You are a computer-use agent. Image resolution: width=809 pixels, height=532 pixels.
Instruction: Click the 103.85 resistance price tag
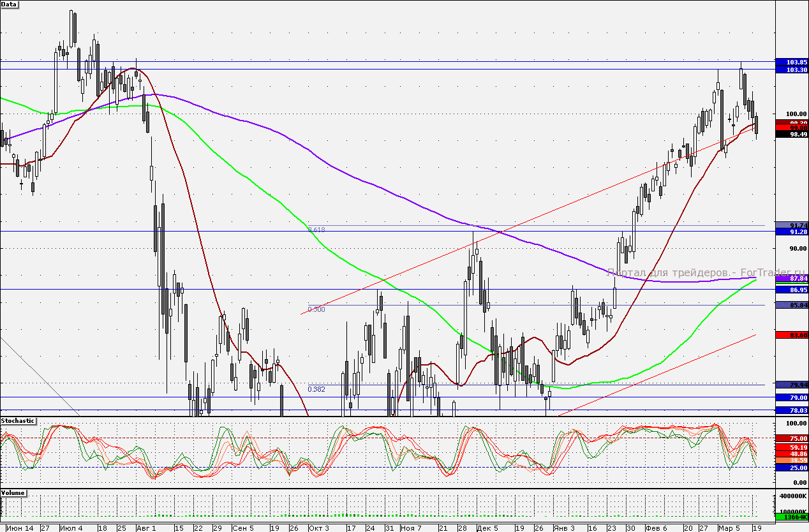point(791,62)
